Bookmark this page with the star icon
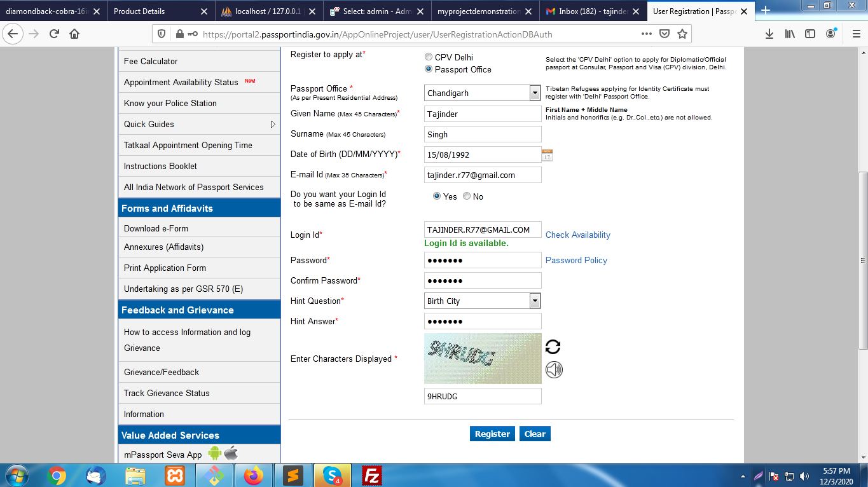Image resolution: width=868 pixels, height=487 pixels. pos(682,34)
